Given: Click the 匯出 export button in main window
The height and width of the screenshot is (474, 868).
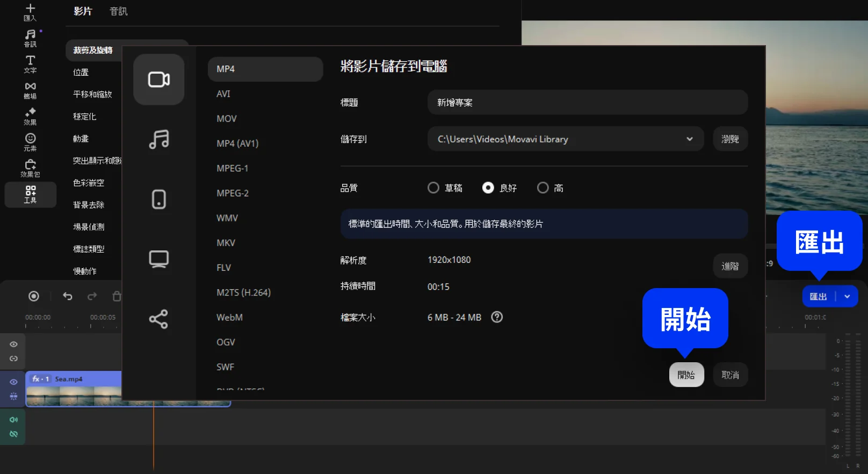Looking at the screenshot, I should 819,297.
